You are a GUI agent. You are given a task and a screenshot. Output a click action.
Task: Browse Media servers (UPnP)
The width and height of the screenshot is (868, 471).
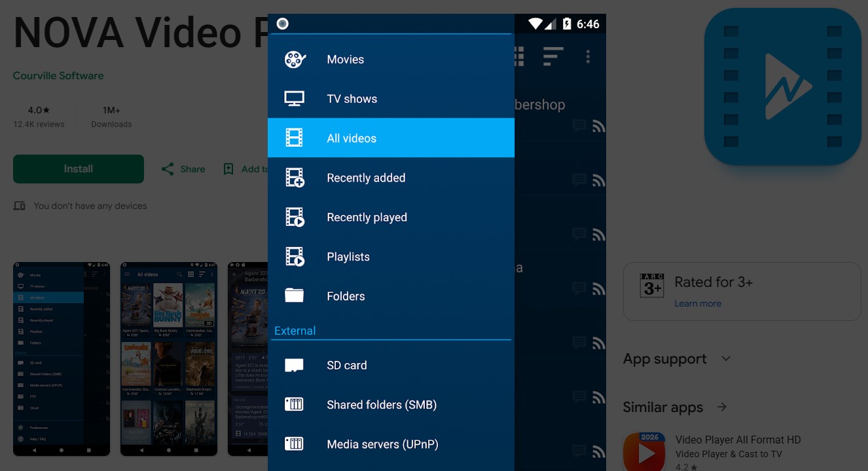click(391, 444)
